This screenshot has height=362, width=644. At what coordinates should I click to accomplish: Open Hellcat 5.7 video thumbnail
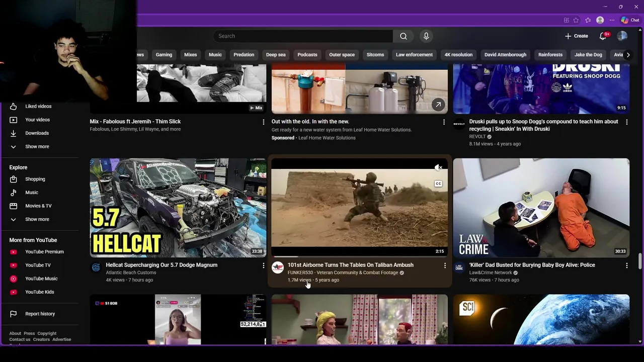[178, 208]
